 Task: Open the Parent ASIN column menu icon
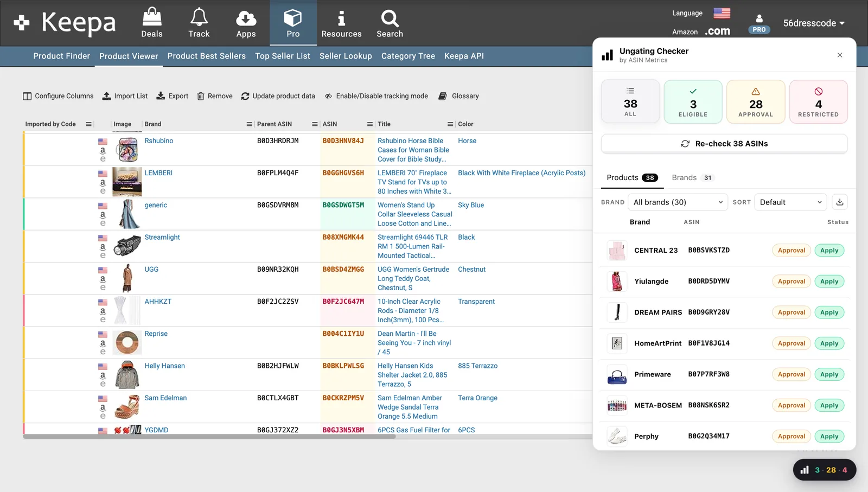coord(315,124)
